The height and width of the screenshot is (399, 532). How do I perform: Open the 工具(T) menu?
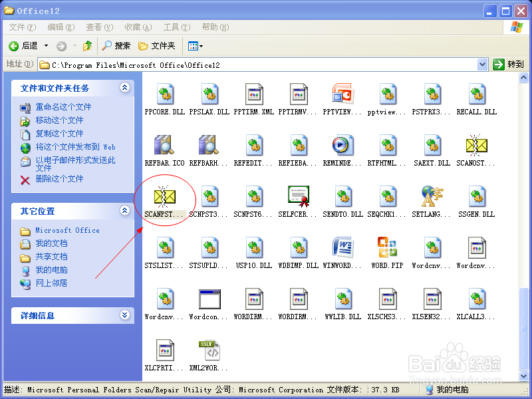pos(177,27)
